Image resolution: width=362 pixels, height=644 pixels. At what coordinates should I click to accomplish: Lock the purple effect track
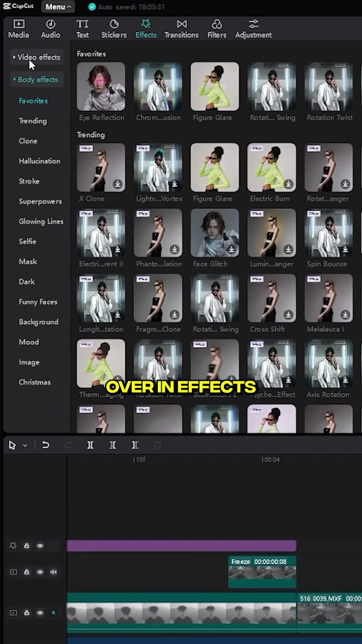(x=27, y=546)
